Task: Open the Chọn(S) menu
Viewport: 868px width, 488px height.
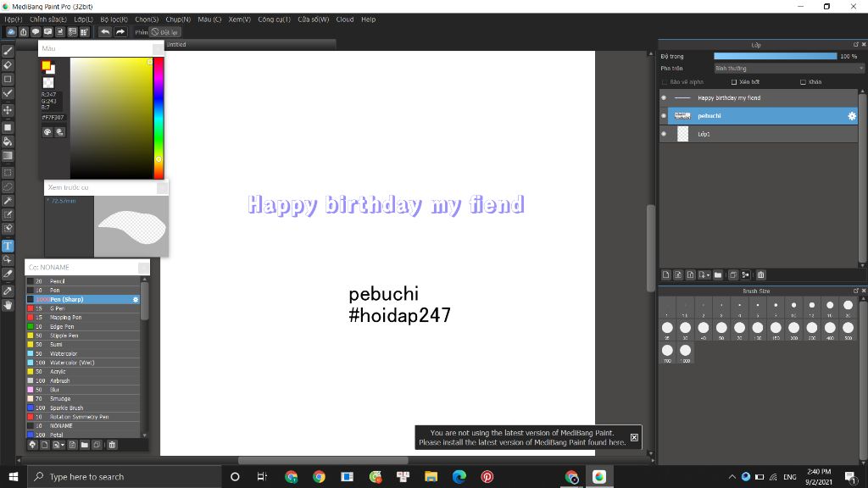Action: pos(147,19)
